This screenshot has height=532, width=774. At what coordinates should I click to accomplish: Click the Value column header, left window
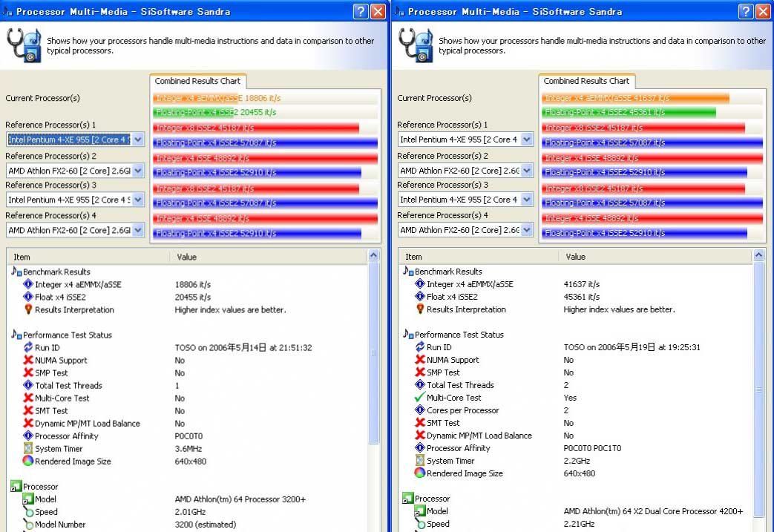coord(269,257)
